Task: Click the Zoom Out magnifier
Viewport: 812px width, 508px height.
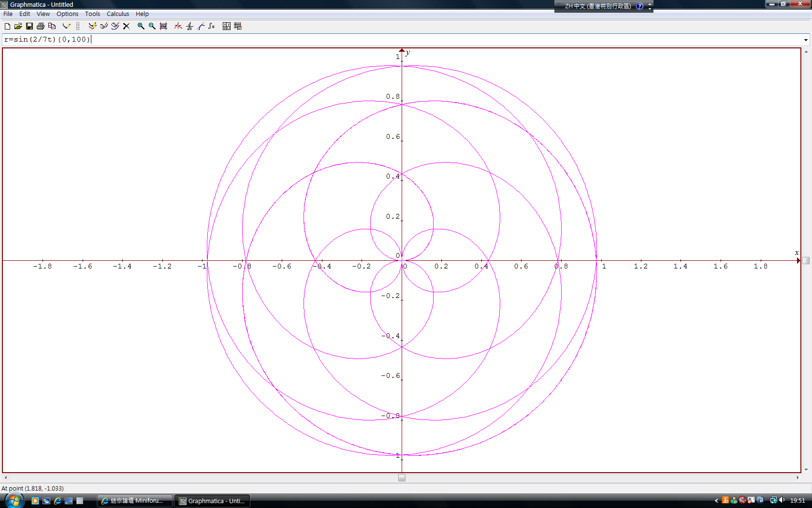Action: [152, 26]
